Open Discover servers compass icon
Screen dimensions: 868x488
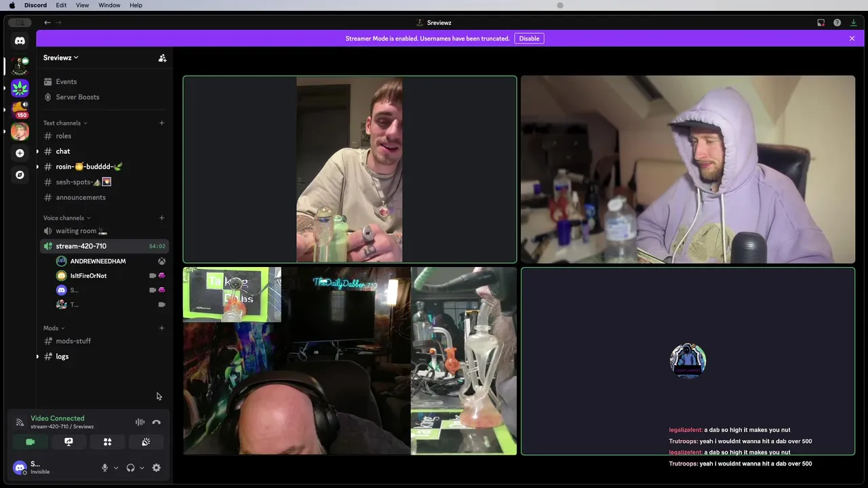pyautogui.click(x=20, y=175)
